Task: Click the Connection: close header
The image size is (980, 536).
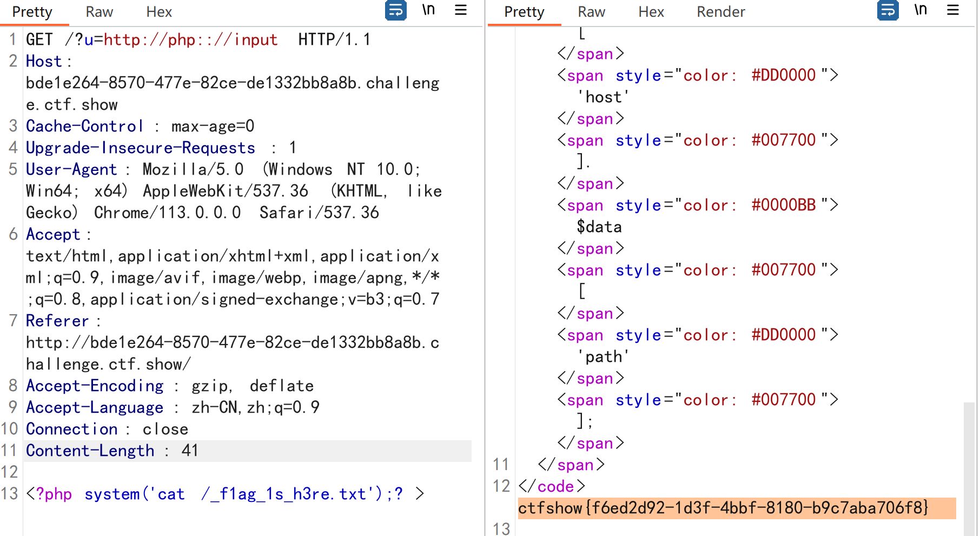Action: (x=107, y=429)
